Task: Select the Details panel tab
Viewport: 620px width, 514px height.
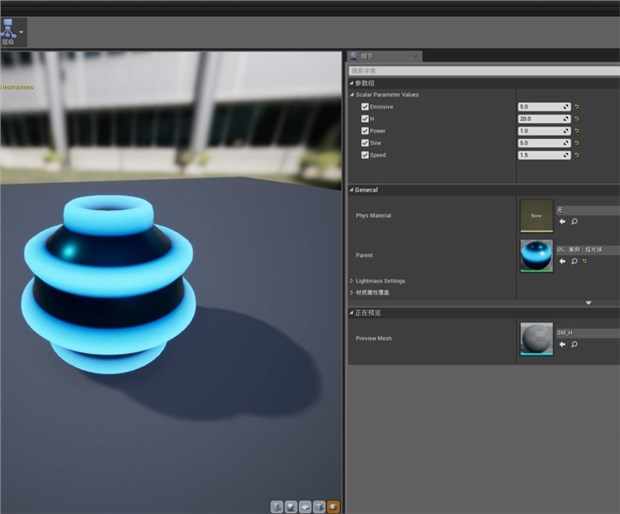Action: [383, 56]
